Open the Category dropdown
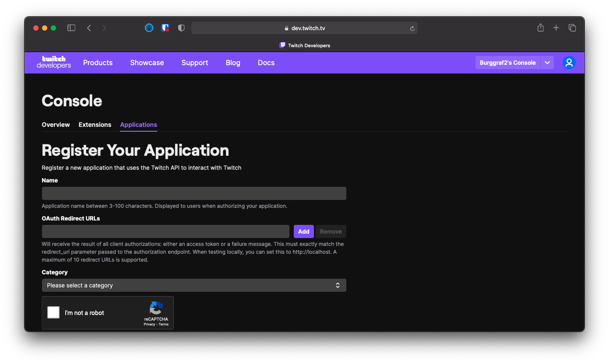609x364 pixels. (x=194, y=285)
